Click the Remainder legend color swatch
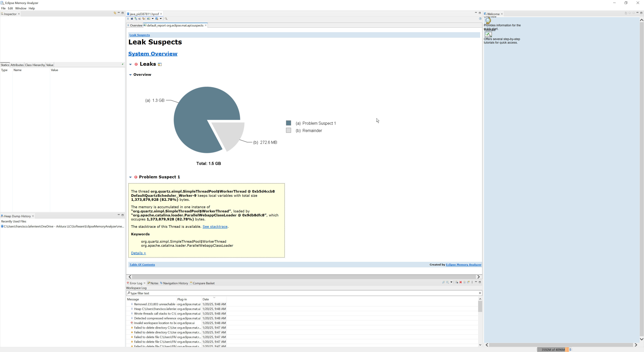 coord(288,130)
